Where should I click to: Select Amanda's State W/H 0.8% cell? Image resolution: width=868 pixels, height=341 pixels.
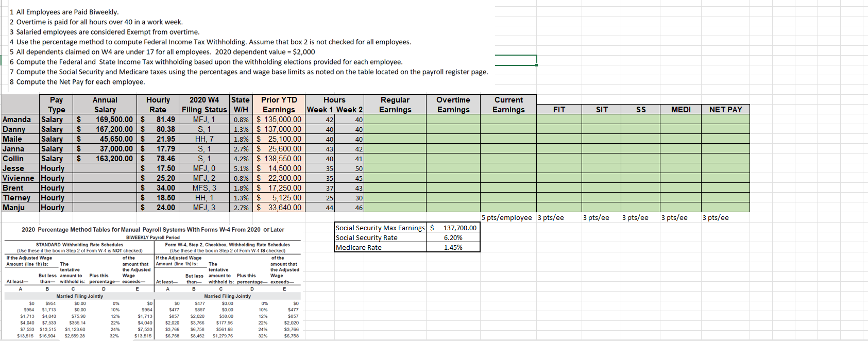pos(241,120)
